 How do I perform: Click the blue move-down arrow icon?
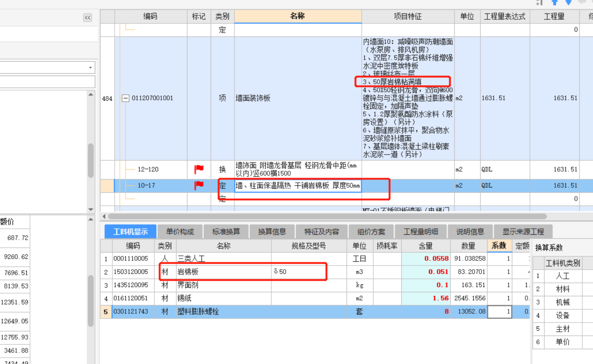(x=569, y=2)
